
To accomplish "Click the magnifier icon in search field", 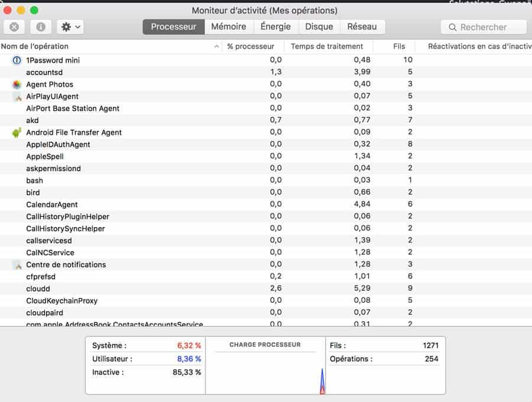I will [x=453, y=27].
